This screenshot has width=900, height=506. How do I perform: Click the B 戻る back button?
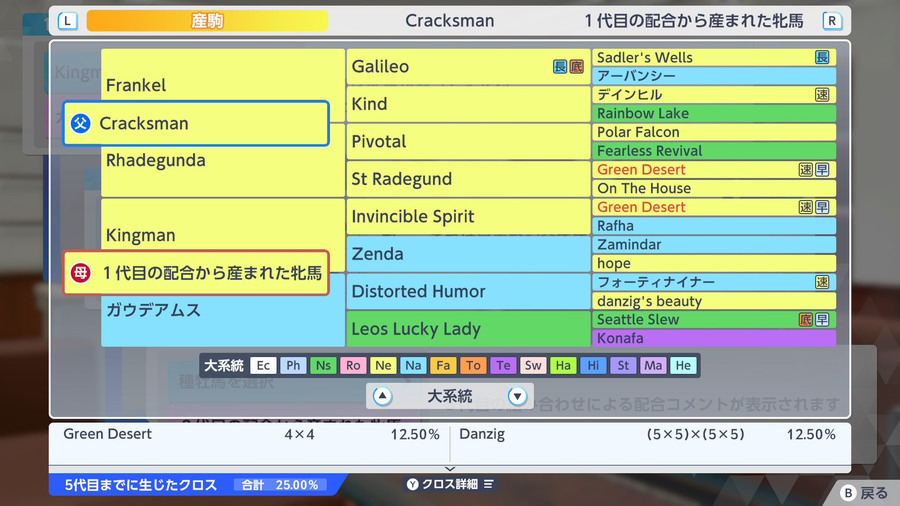click(x=864, y=493)
